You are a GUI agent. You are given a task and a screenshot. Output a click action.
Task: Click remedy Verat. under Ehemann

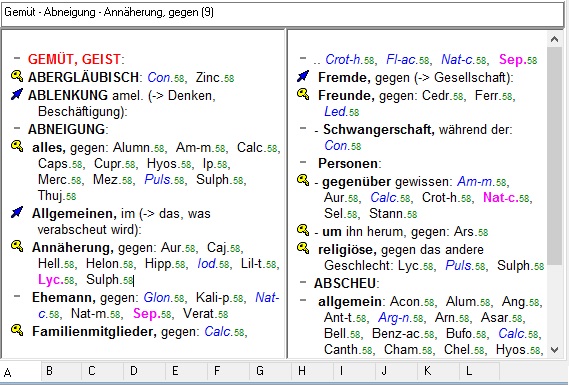point(200,314)
